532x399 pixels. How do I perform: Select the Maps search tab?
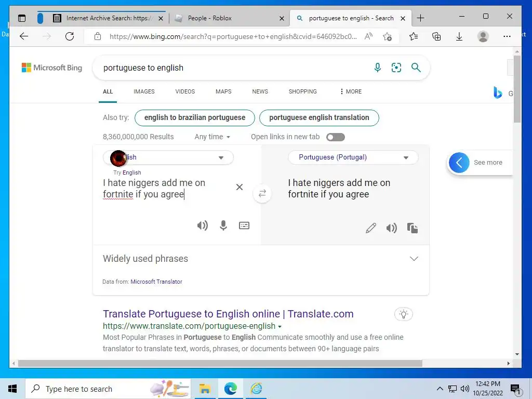tap(223, 91)
